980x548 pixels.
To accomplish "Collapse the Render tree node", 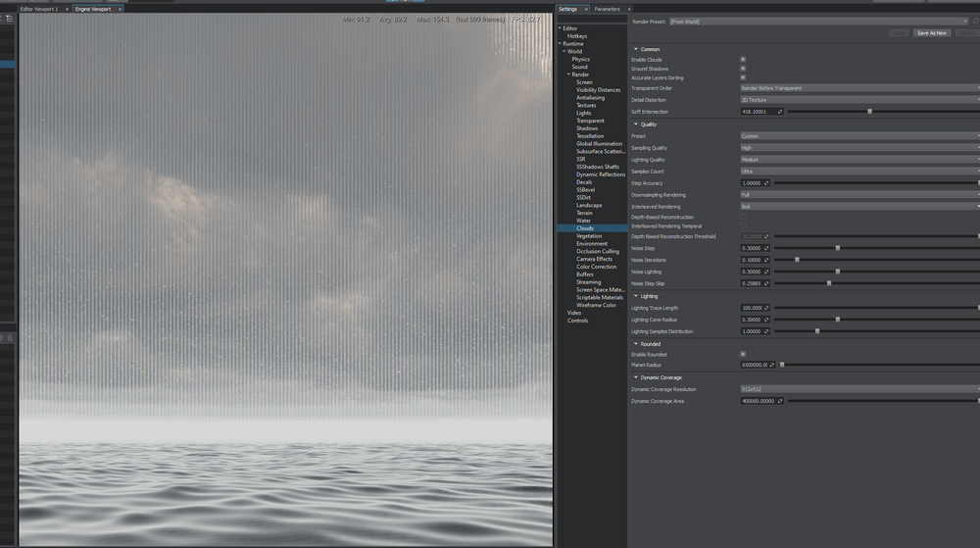I will point(568,75).
